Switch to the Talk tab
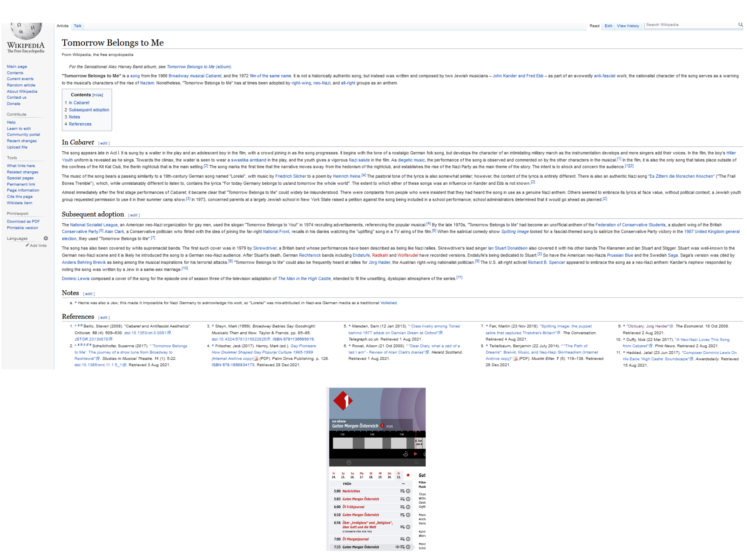747x560 pixels. 77,26
